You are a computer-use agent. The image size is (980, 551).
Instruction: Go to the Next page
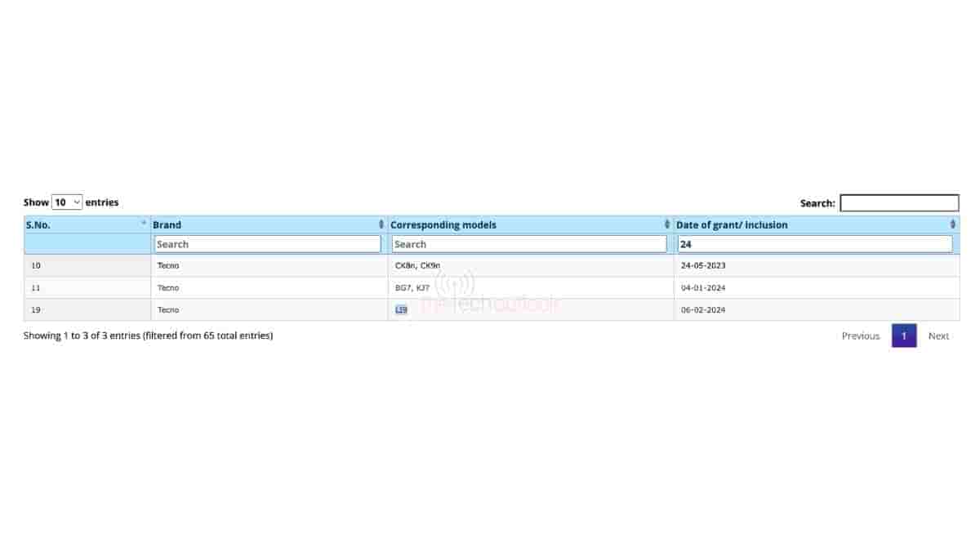tap(938, 335)
